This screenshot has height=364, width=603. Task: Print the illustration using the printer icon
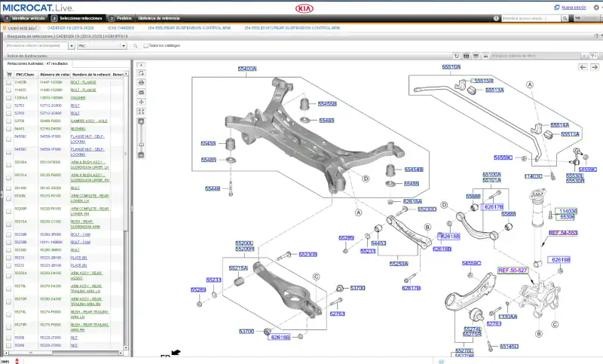tap(141, 83)
